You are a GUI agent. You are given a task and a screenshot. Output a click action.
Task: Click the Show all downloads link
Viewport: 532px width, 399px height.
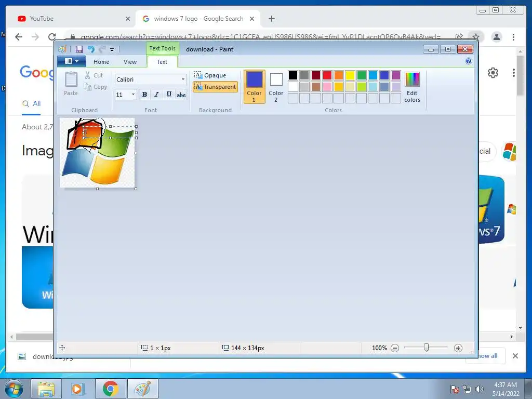pyautogui.click(x=487, y=355)
